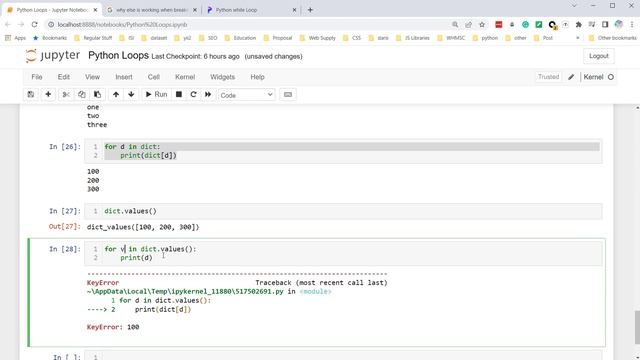Open the Extensions puzzle icon

[578, 25]
